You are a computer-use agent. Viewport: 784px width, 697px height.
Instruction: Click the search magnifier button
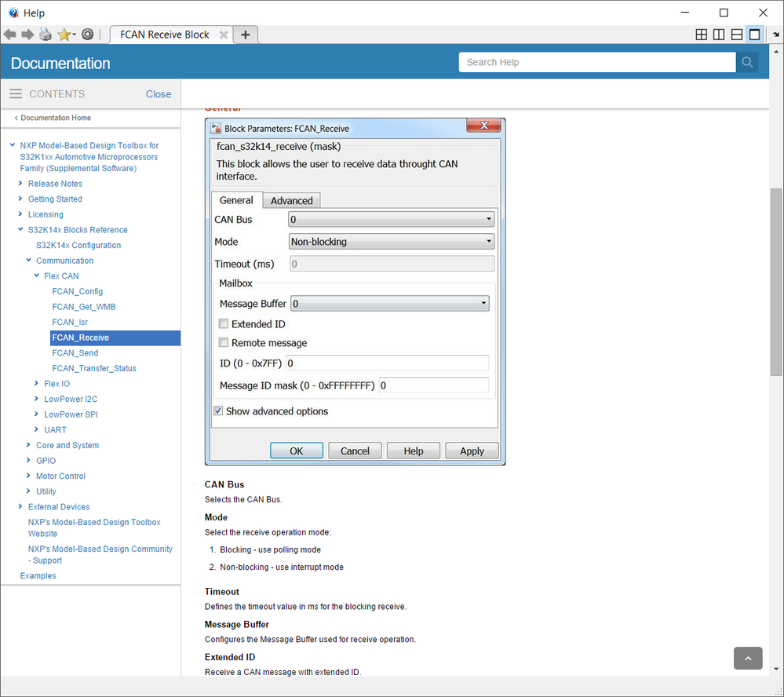tap(747, 62)
